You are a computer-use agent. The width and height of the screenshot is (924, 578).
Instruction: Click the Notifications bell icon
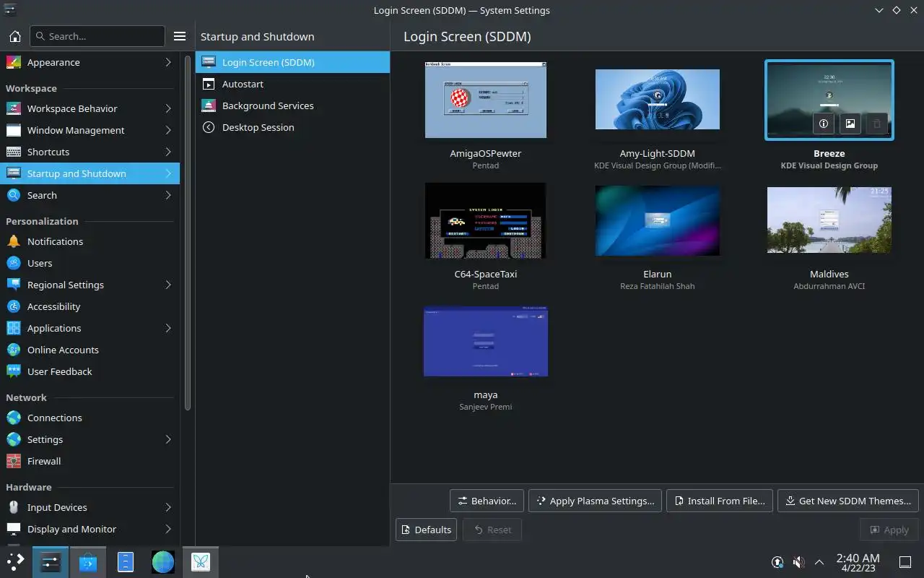[x=13, y=241]
